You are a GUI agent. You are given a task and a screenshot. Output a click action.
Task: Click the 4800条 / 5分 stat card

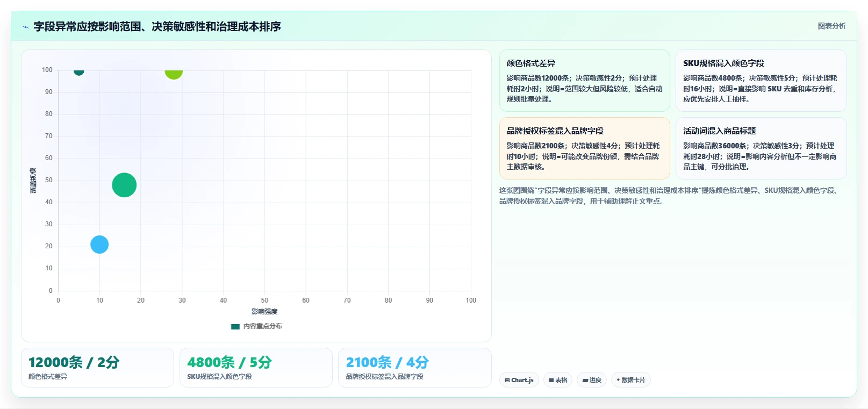click(x=256, y=368)
